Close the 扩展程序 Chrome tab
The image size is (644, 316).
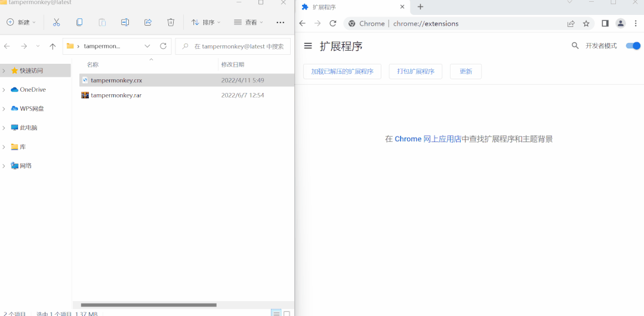[402, 7]
